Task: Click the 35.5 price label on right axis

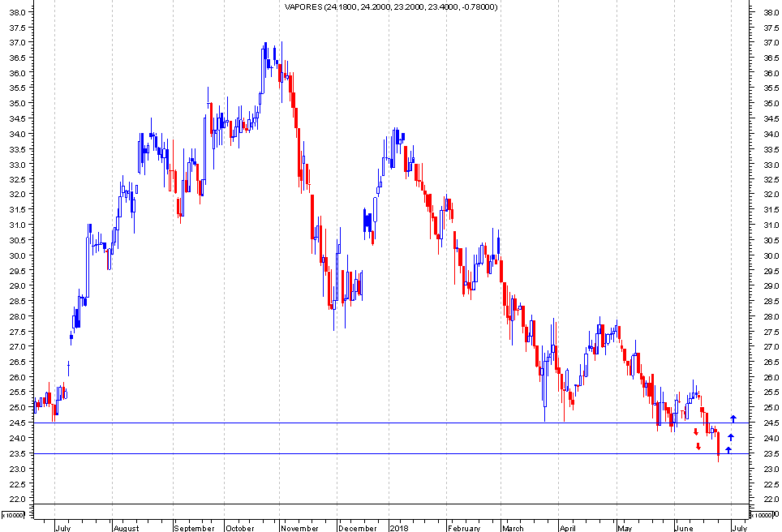Action: pos(771,88)
